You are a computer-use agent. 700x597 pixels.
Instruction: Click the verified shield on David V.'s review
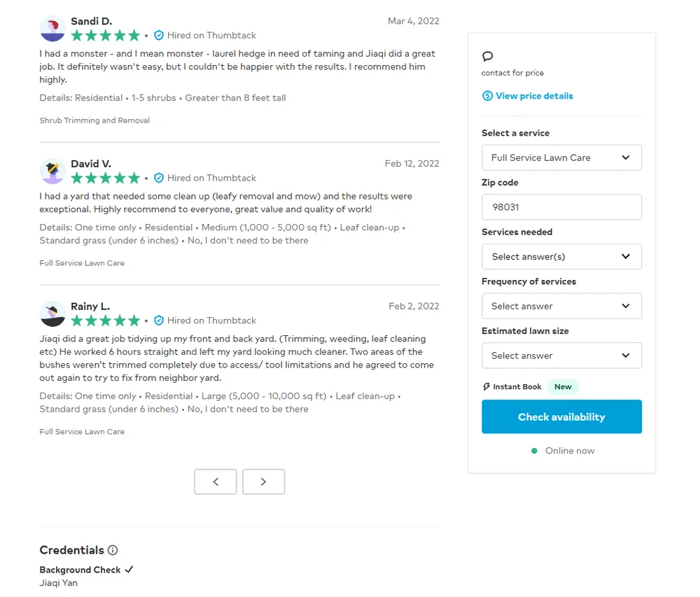[159, 178]
